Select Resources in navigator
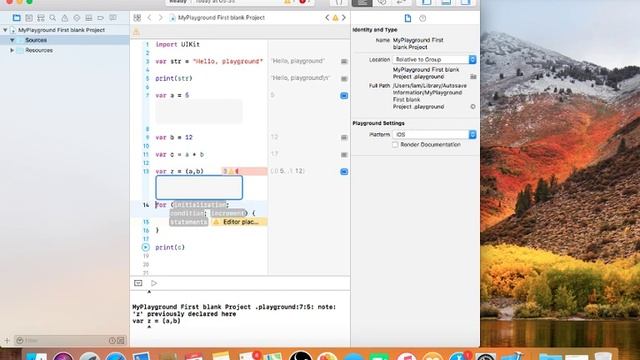The width and height of the screenshot is (640, 360). click(39, 51)
